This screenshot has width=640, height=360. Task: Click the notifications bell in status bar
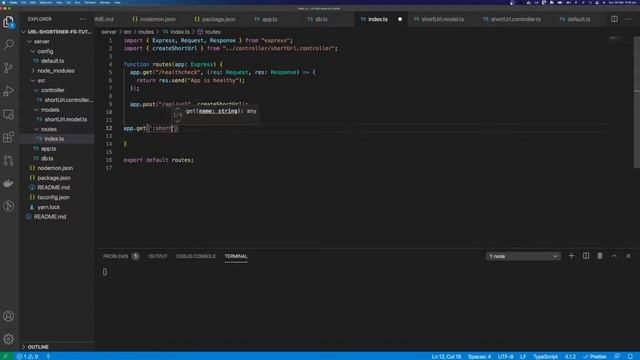click(x=630, y=356)
